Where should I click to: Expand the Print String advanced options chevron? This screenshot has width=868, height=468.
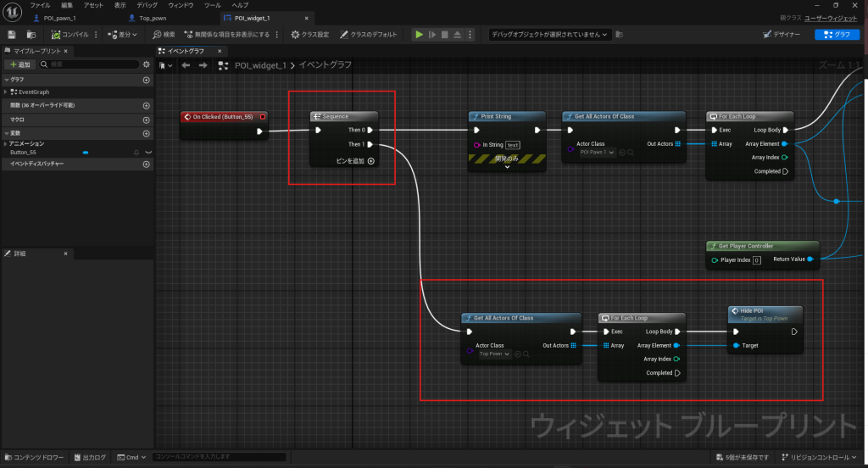click(x=506, y=166)
